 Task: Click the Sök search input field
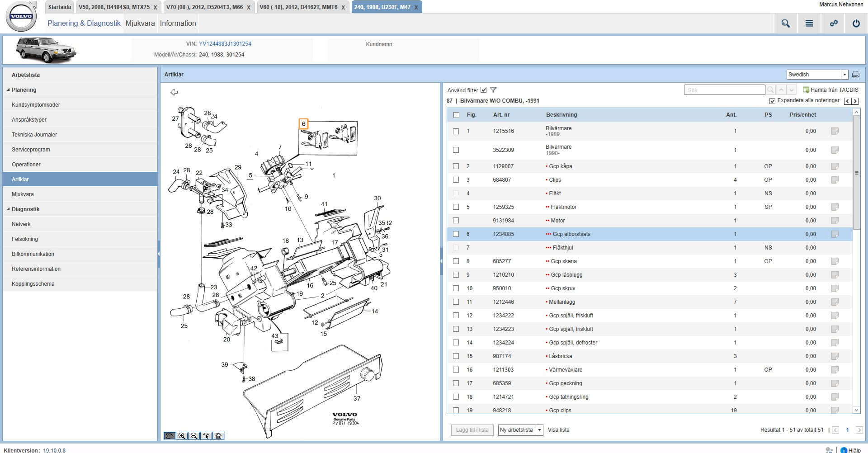(724, 90)
